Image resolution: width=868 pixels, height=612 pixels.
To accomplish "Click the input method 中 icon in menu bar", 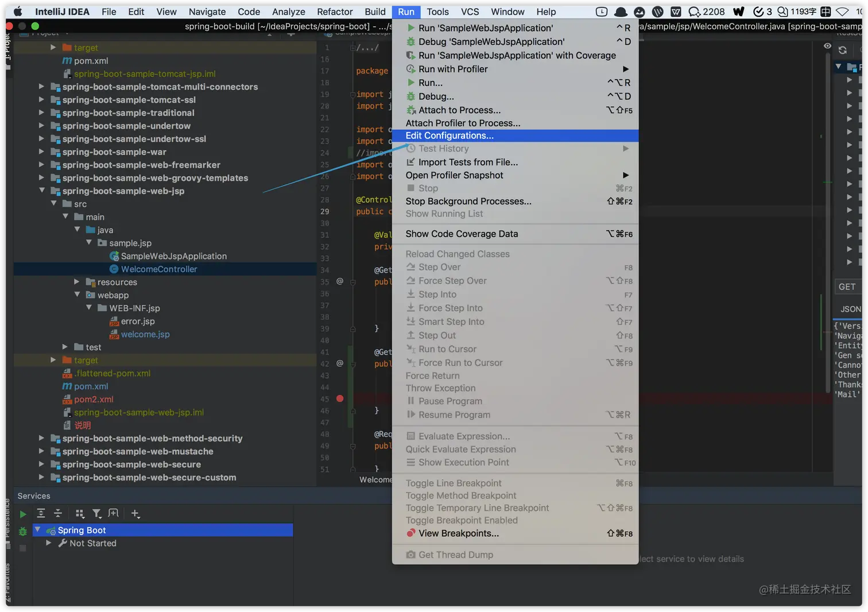I will point(826,11).
